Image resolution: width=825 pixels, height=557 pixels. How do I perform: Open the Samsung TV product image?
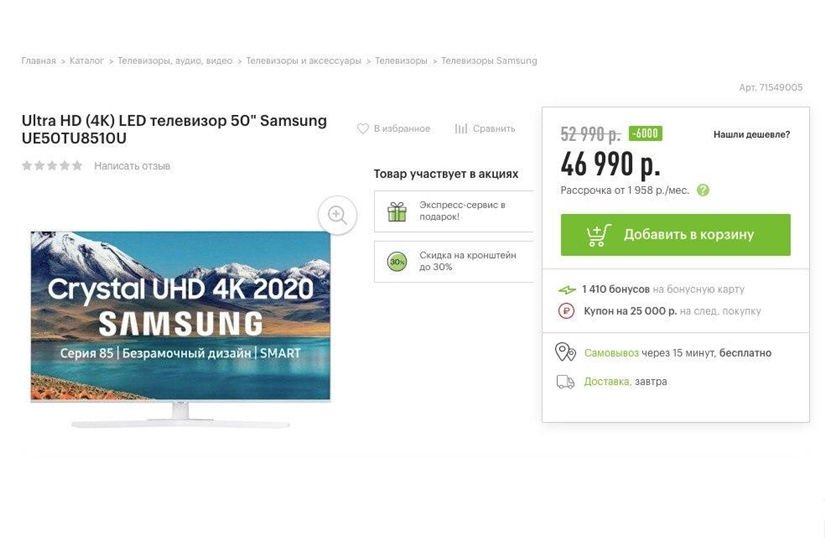(180, 320)
